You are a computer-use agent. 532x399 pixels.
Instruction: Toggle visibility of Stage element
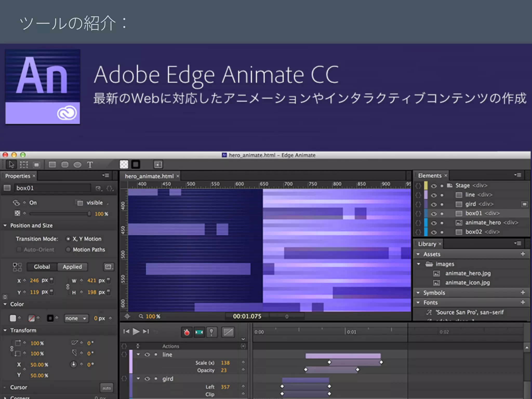pos(434,186)
